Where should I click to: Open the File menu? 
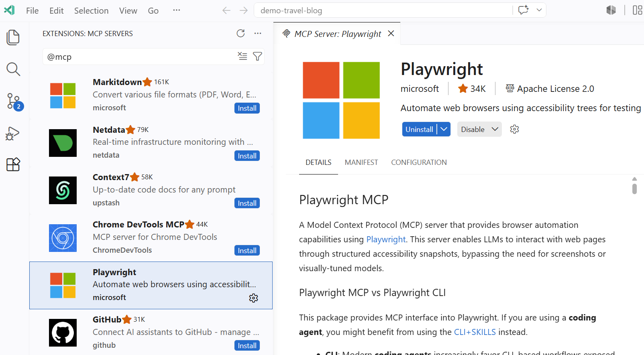33,10
